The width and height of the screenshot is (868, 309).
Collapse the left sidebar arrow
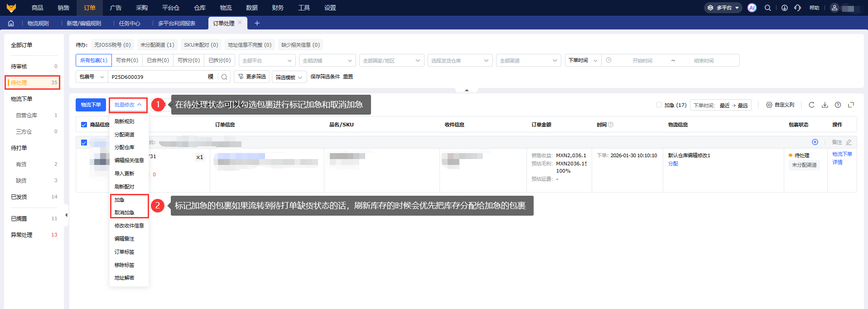point(66,215)
